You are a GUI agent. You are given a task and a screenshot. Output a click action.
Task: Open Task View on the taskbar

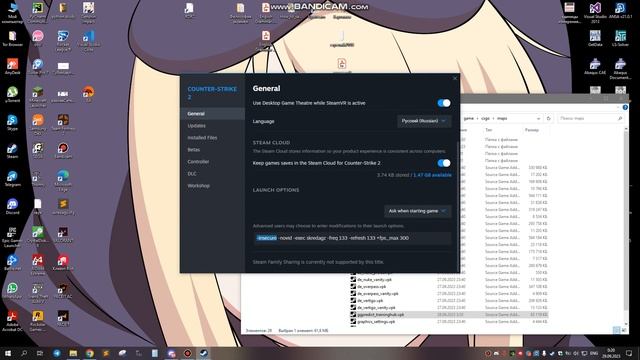(x=40, y=353)
